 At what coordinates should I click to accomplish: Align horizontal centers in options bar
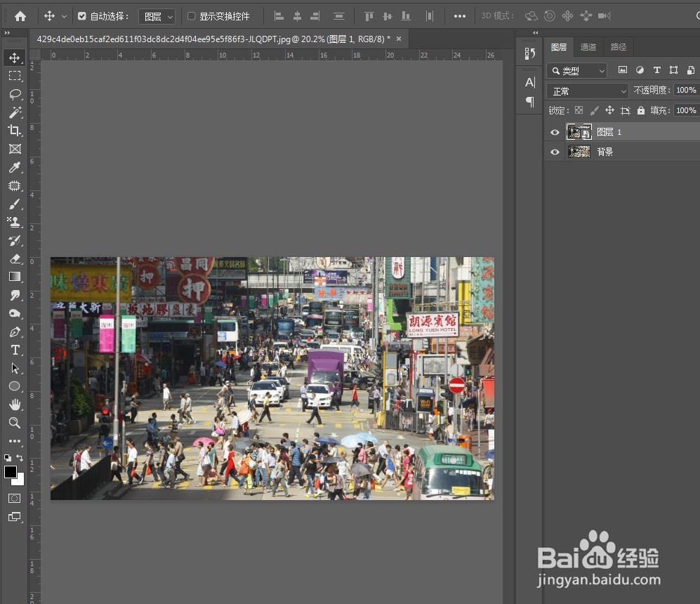click(297, 16)
